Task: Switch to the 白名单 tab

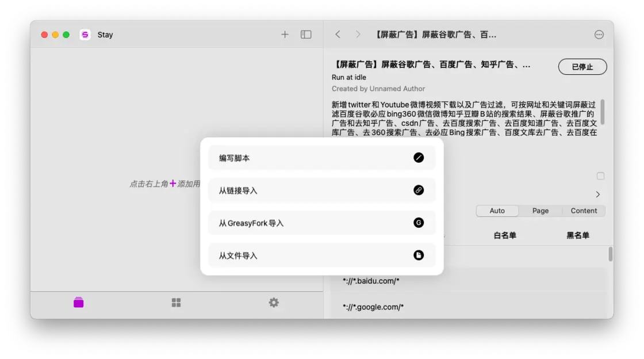Action: click(505, 235)
